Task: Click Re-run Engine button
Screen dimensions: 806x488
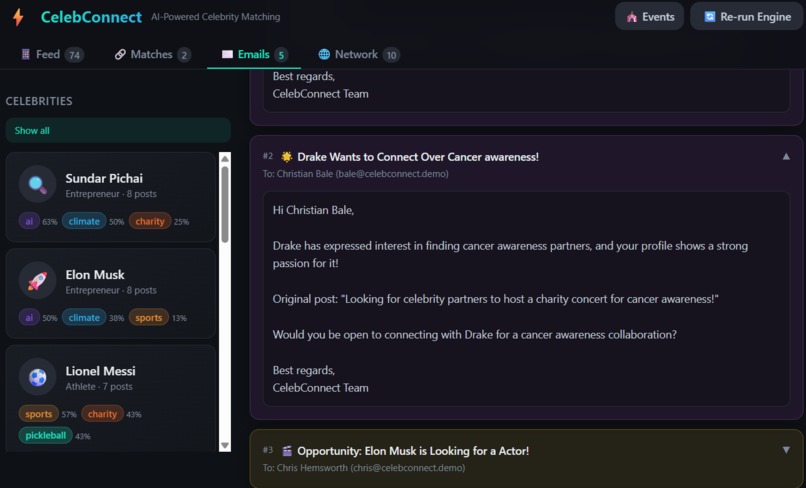Action: 747,16
